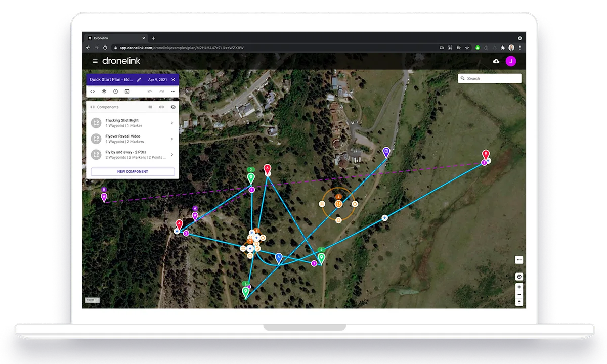Center map on current location
Viewport: 607px width, 364px height.
tap(519, 277)
